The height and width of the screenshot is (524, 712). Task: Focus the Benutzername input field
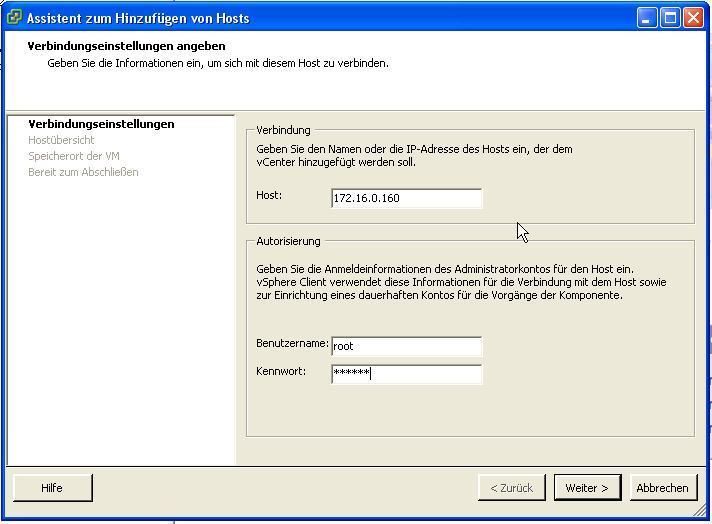tap(406, 346)
